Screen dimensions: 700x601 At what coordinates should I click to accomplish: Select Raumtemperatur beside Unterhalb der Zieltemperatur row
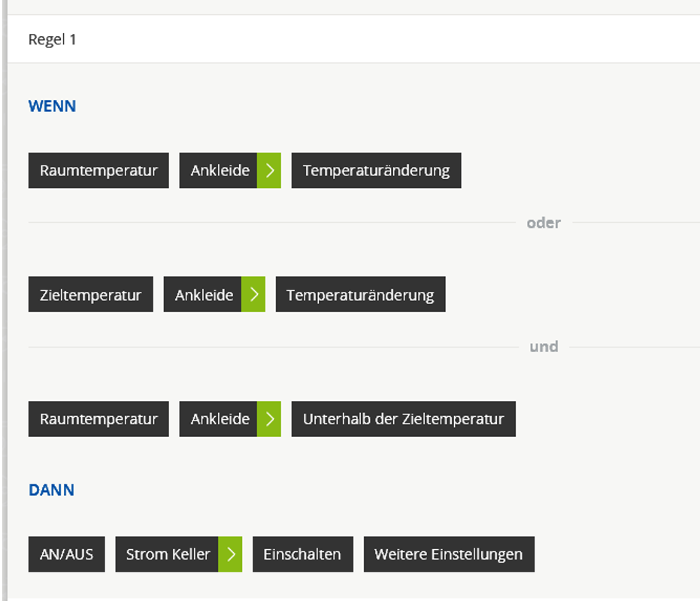tap(98, 419)
